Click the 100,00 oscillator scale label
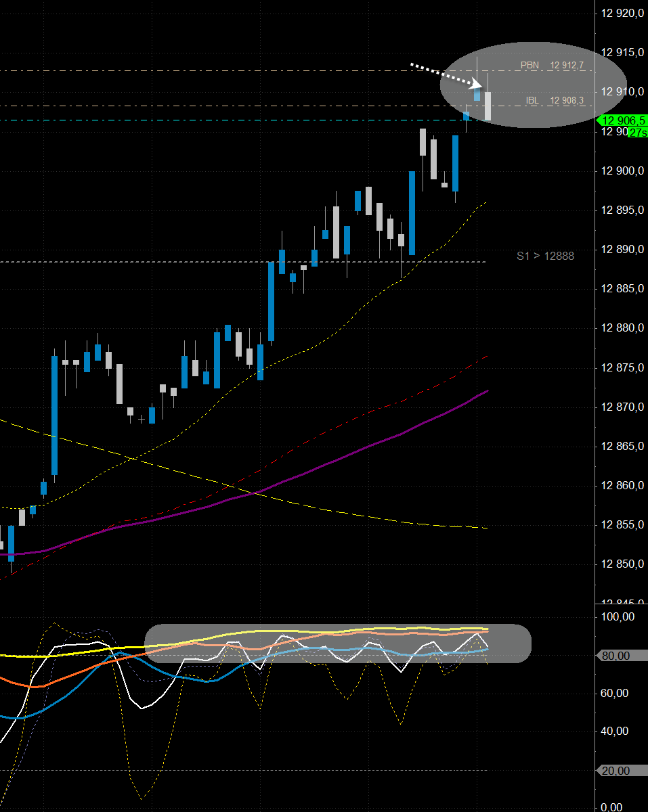Viewport: 648px width, 812px height. tap(618, 616)
